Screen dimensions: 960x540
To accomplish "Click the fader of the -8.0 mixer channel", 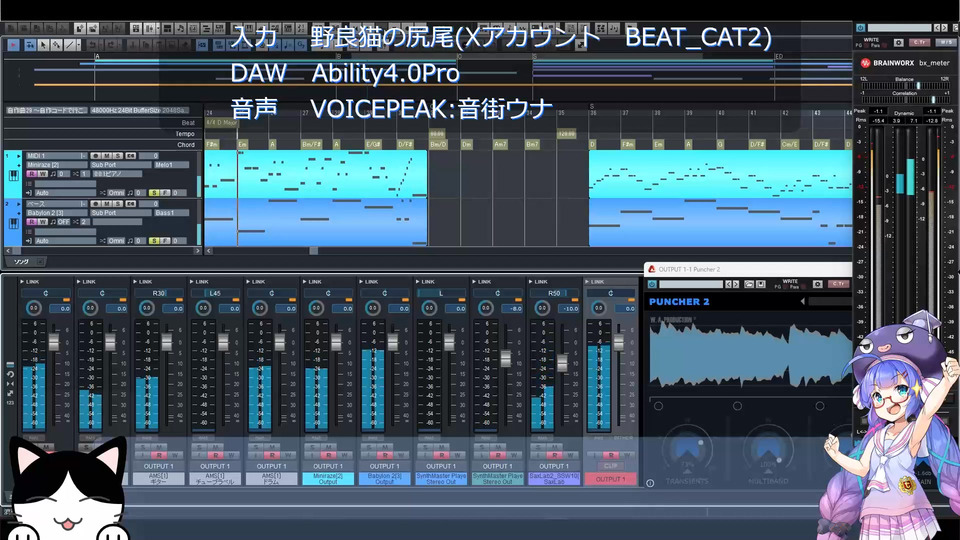I will [x=506, y=358].
